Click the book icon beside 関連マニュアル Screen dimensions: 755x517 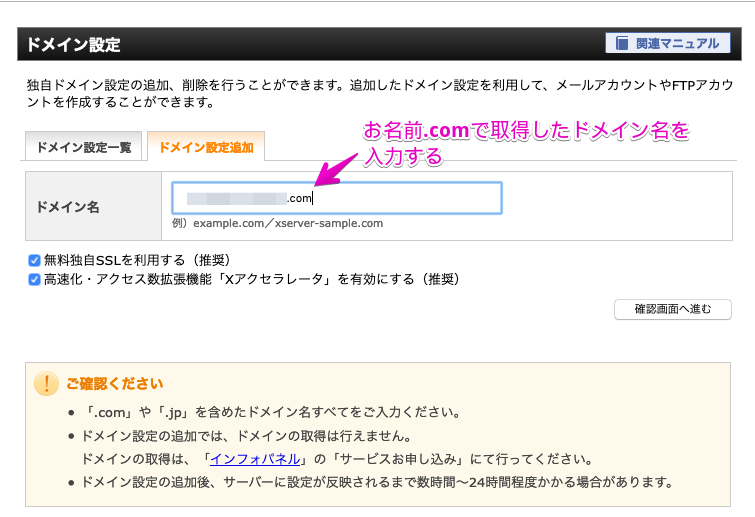[622, 43]
